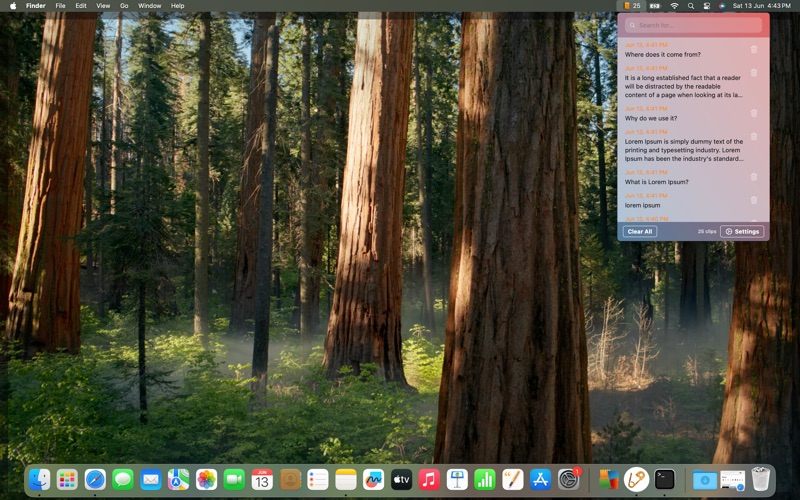
Task: Launch Safari from the Dock
Action: [x=95, y=480]
